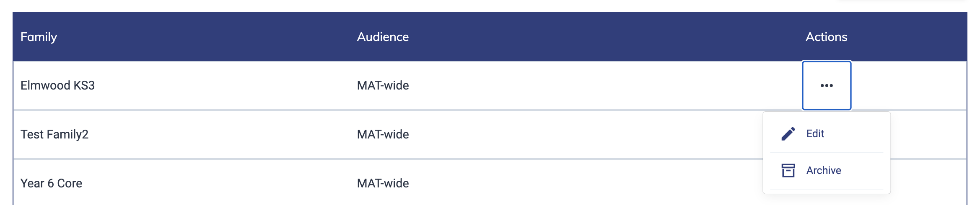
Task: Collapse the open actions dropdown via its ellipsis button
Action: [827, 85]
